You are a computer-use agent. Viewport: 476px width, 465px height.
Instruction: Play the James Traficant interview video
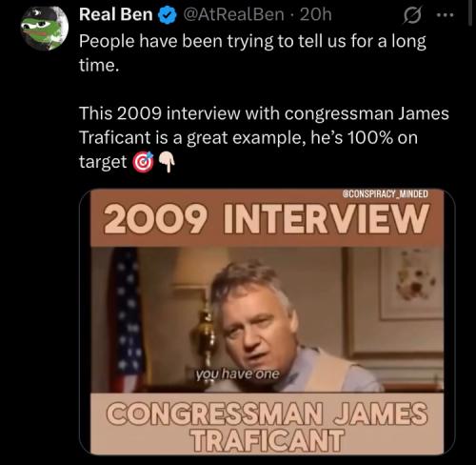268,321
